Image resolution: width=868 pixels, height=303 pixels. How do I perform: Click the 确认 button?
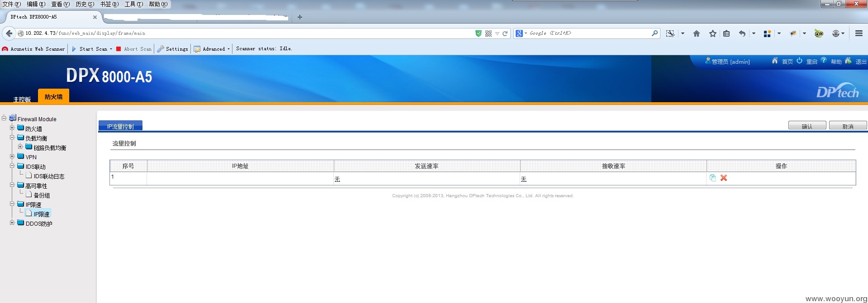click(x=807, y=125)
